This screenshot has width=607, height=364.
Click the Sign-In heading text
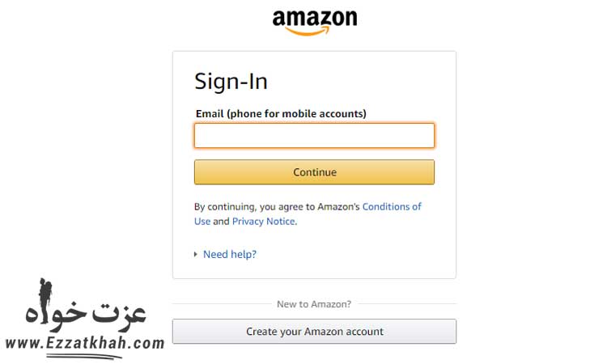[x=231, y=82]
